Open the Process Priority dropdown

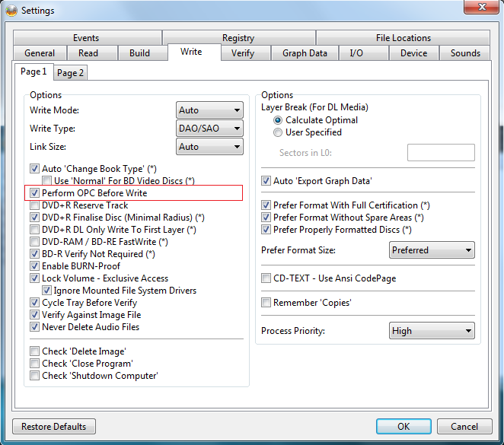coord(431,331)
